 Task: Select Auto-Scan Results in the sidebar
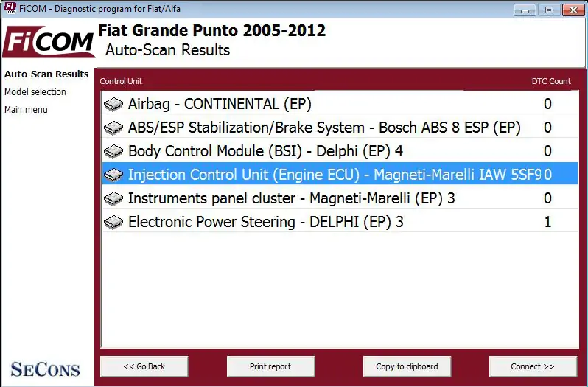pos(46,74)
